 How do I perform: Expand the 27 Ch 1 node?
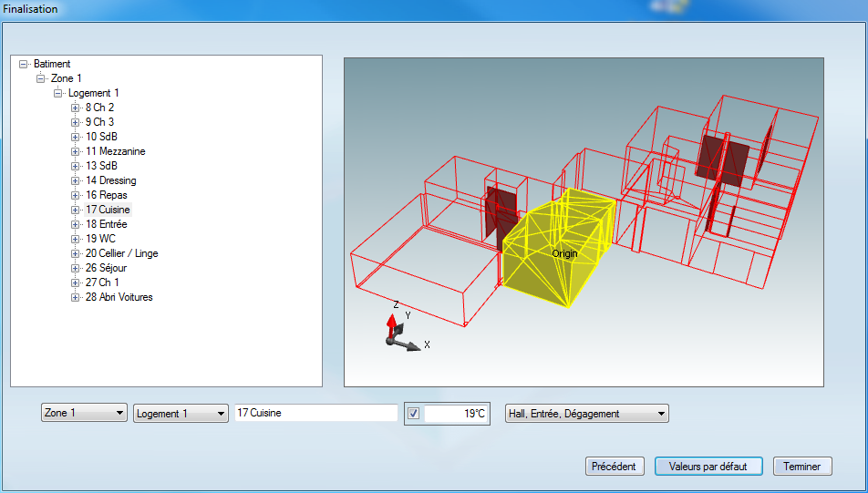point(76,282)
